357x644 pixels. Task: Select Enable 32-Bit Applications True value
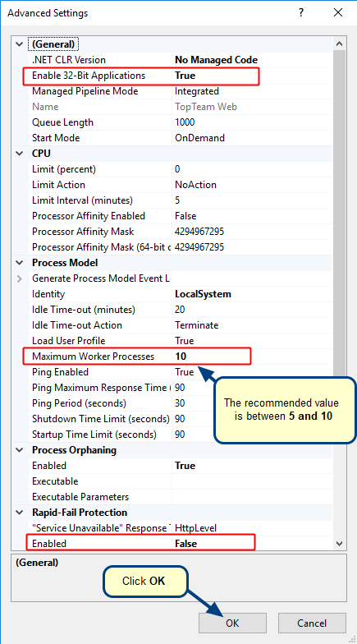pos(185,76)
